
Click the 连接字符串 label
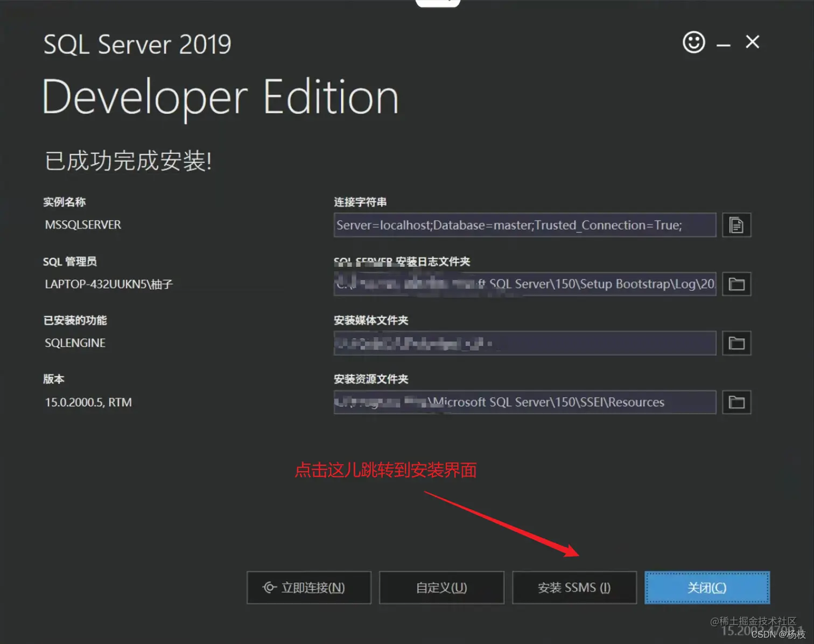pos(360,202)
